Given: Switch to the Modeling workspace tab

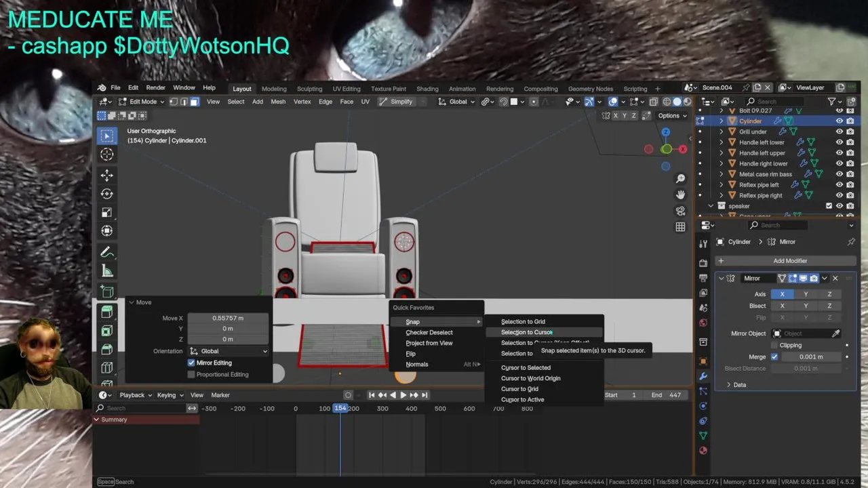Looking at the screenshot, I should tap(274, 89).
